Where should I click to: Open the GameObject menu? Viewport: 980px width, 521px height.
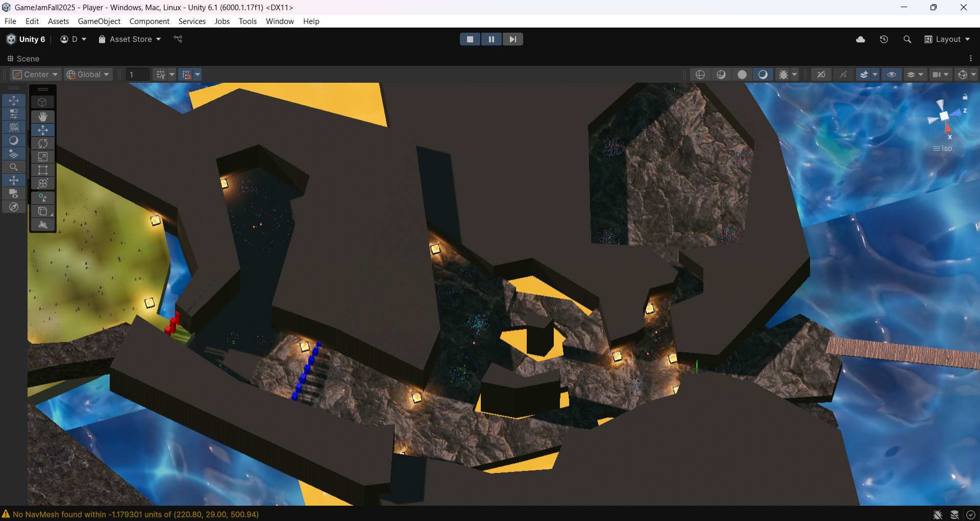(x=99, y=21)
